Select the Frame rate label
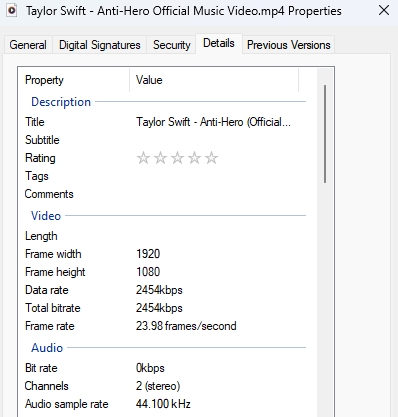The image size is (398, 417). click(50, 326)
